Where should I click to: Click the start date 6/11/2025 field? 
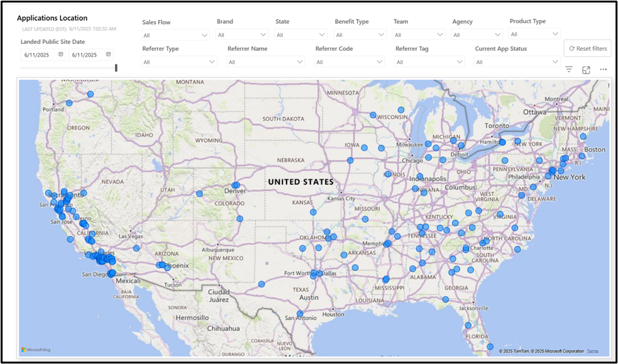(x=43, y=55)
